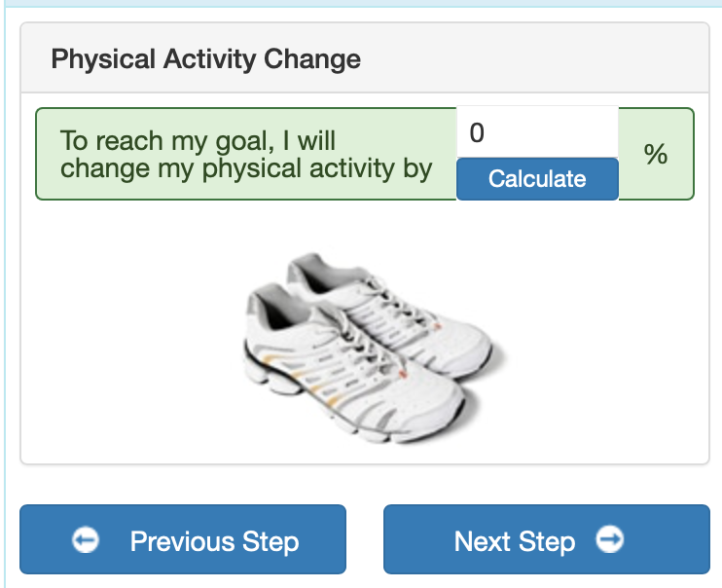722x588 pixels.
Task: Click empty gray panel header right of heading
Action: pyautogui.click(x=534, y=58)
